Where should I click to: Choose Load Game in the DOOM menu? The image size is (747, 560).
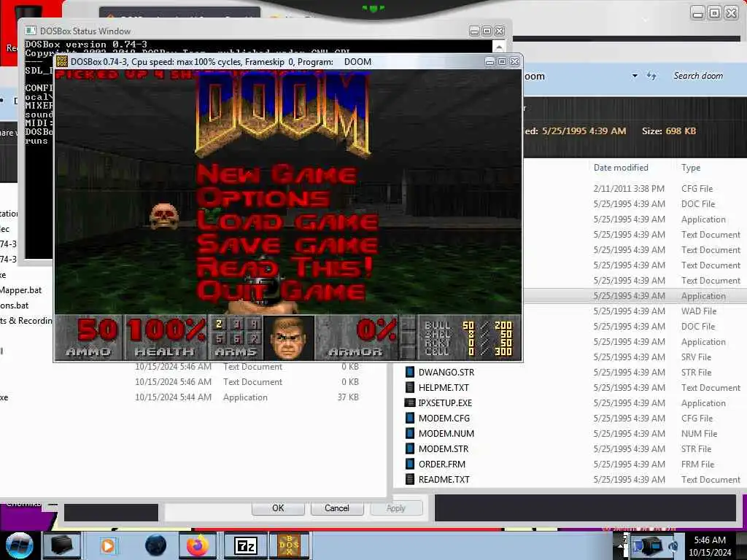(287, 222)
